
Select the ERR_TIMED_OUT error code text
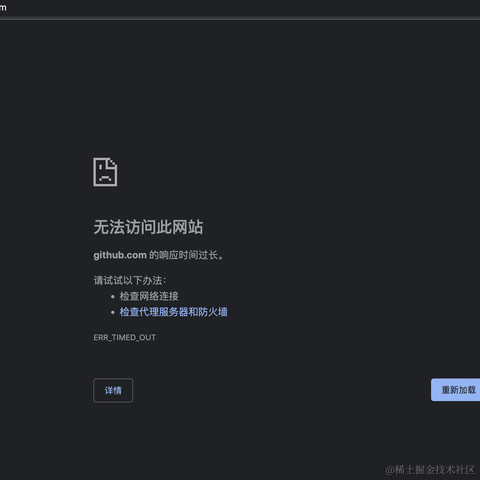click(124, 337)
